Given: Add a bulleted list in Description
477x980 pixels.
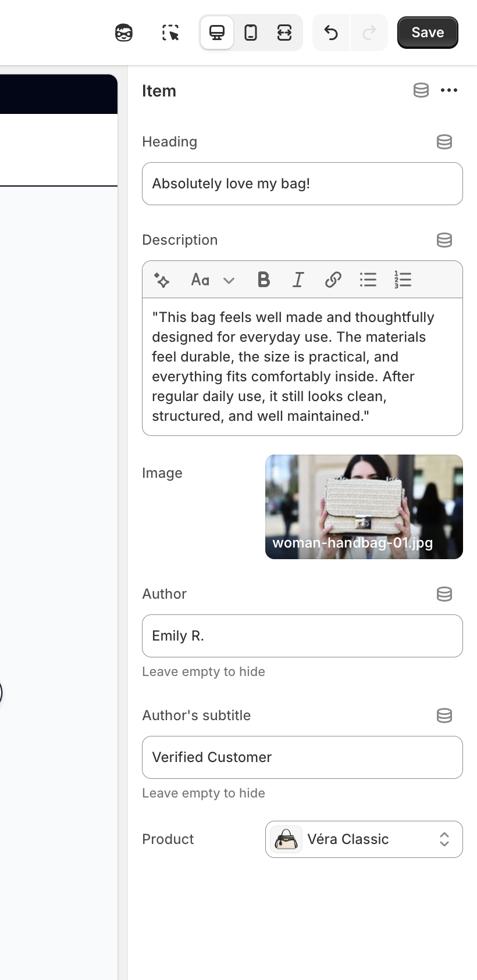Looking at the screenshot, I should [368, 280].
